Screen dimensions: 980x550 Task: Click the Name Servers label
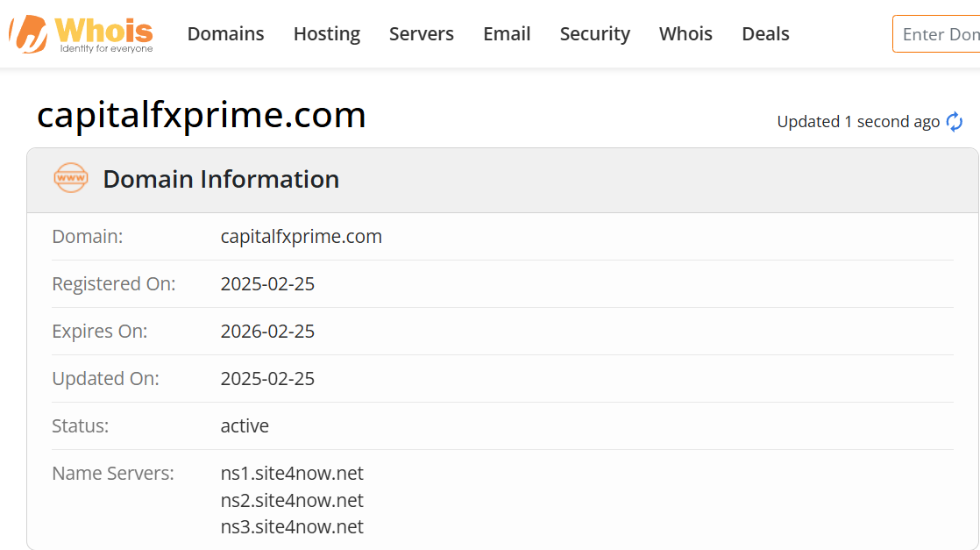click(x=113, y=473)
